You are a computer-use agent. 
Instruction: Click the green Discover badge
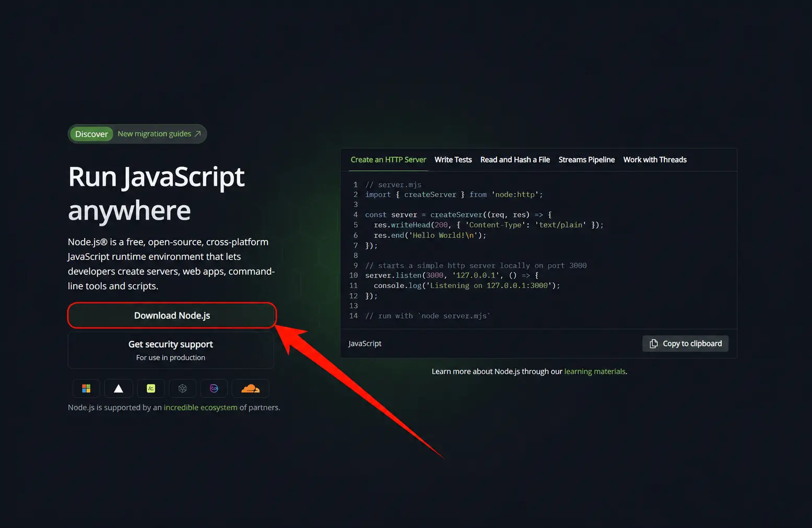(91, 134)
